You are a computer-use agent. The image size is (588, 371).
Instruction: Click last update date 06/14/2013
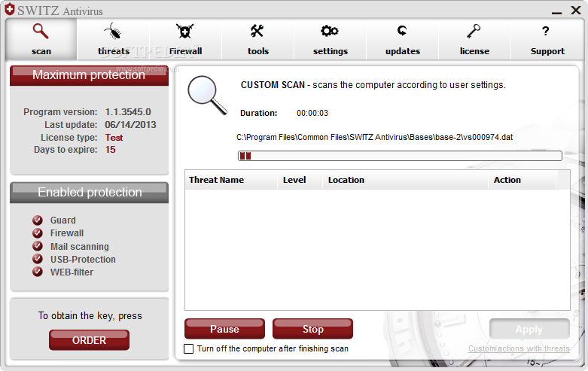pos(130,125)
